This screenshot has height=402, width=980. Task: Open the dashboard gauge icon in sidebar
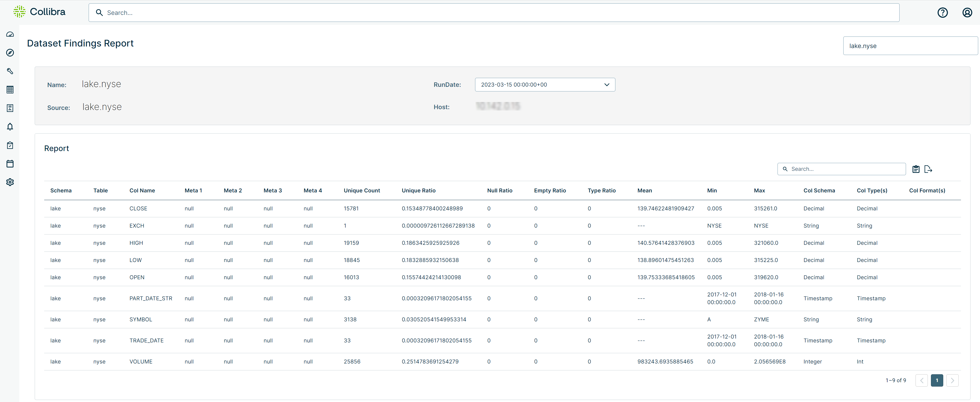pyautogui.click(x=10, y=34)
